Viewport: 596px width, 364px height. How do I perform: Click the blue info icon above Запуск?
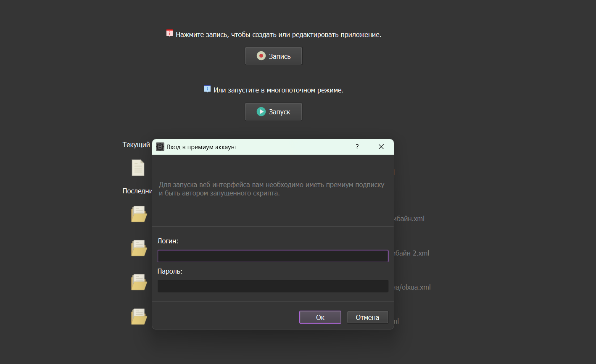[x=207, y=89]
